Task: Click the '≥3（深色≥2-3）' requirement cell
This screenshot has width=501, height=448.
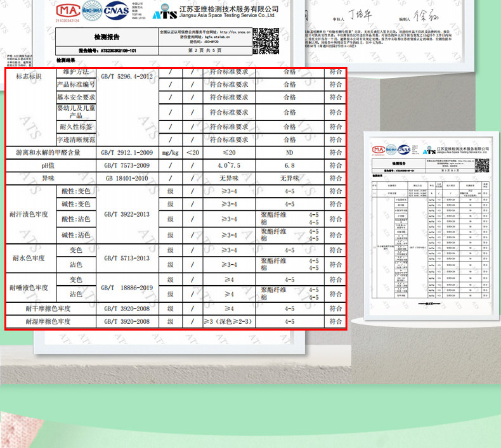Action: (x=229, y=321)
